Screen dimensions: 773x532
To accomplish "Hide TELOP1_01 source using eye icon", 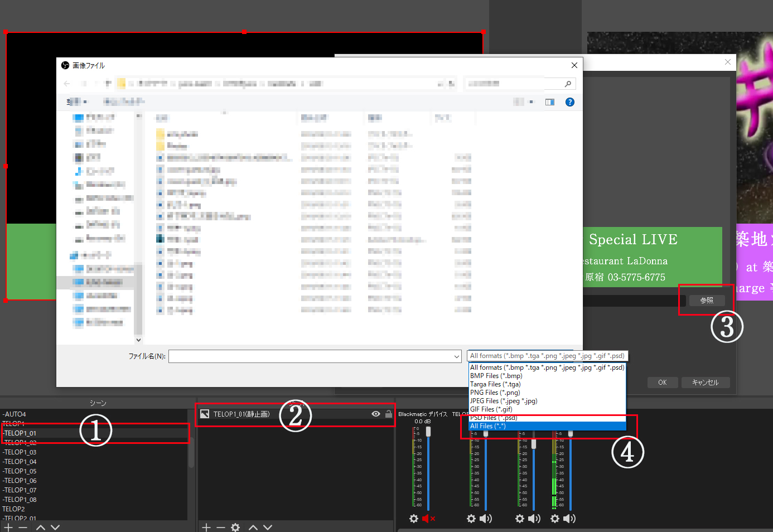I will coord(376,414).
